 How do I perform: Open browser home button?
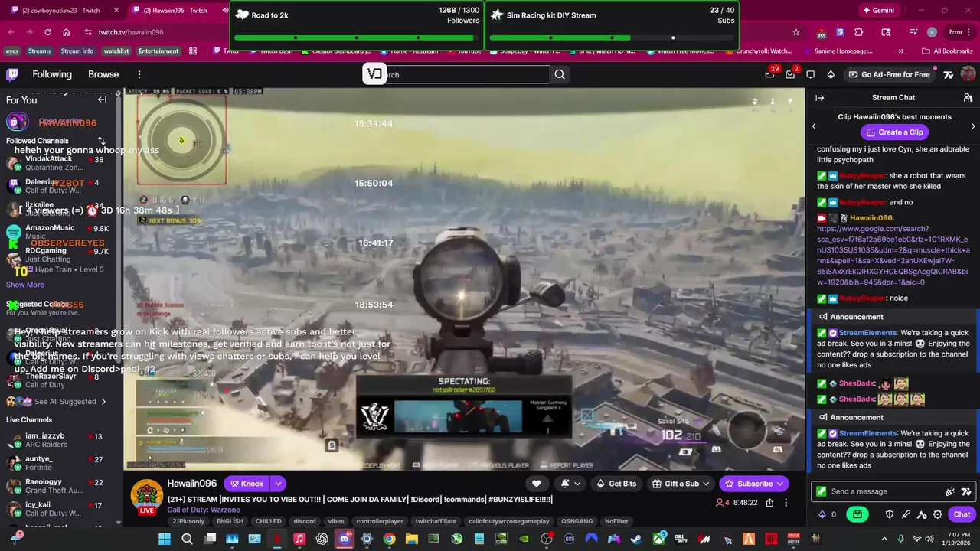click(67, 32)
